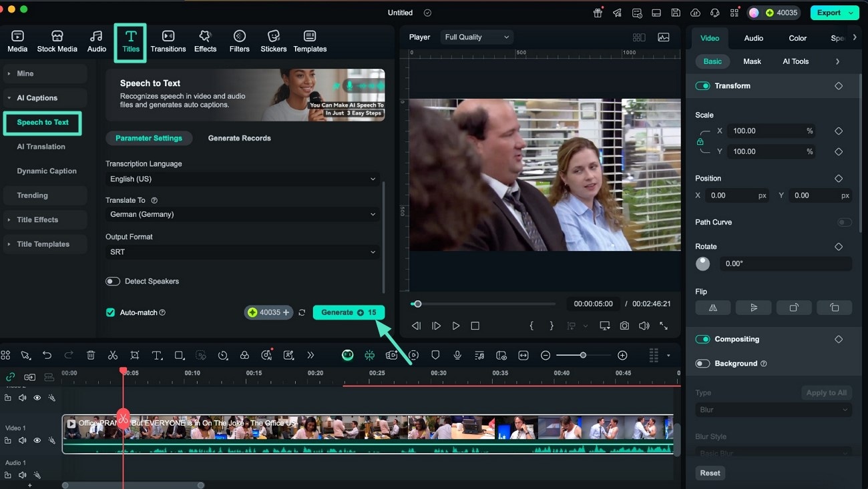Open the Full Quality dropdown
This screenshot has height=489, width=868.
(x=477, y=37)
